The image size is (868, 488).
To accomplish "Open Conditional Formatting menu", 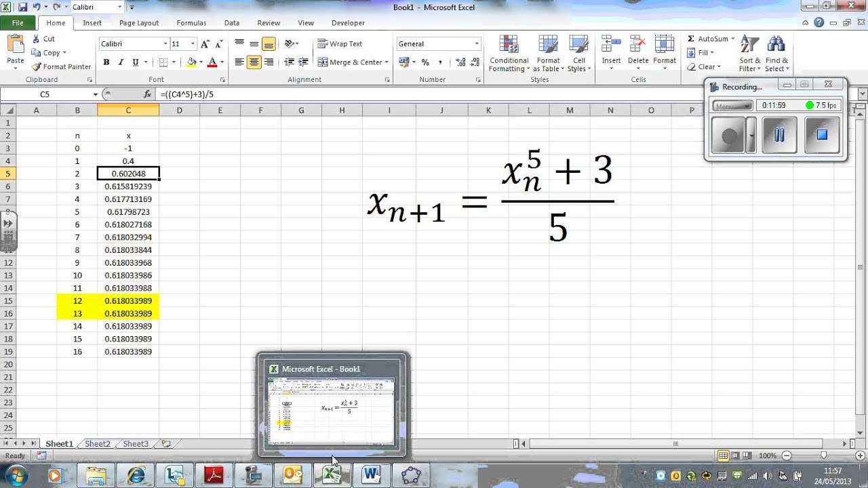I will [509, 54].
